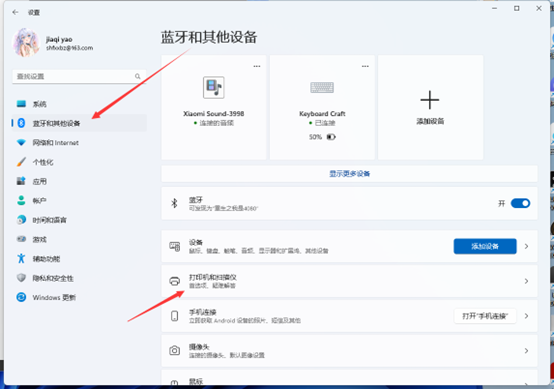
Task: Click the Windows Update sync icon
Action: pyautogui.click(x=21, y=297)
